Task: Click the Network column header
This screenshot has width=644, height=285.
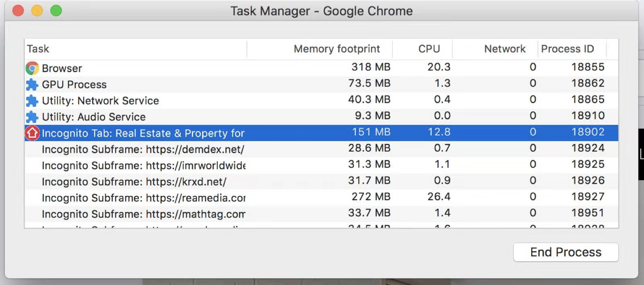Action: [x=504, y=49]
